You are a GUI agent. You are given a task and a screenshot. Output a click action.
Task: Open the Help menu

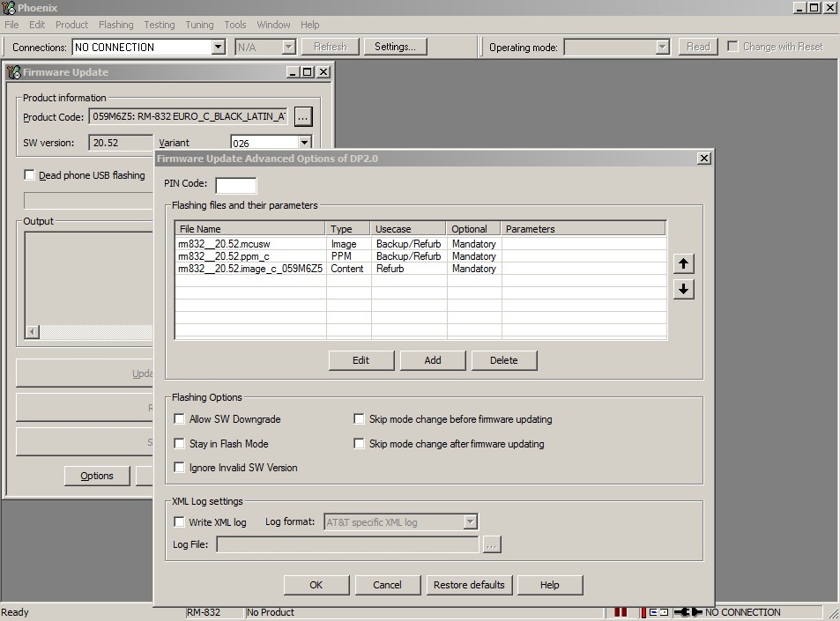(x=309, y=25)
